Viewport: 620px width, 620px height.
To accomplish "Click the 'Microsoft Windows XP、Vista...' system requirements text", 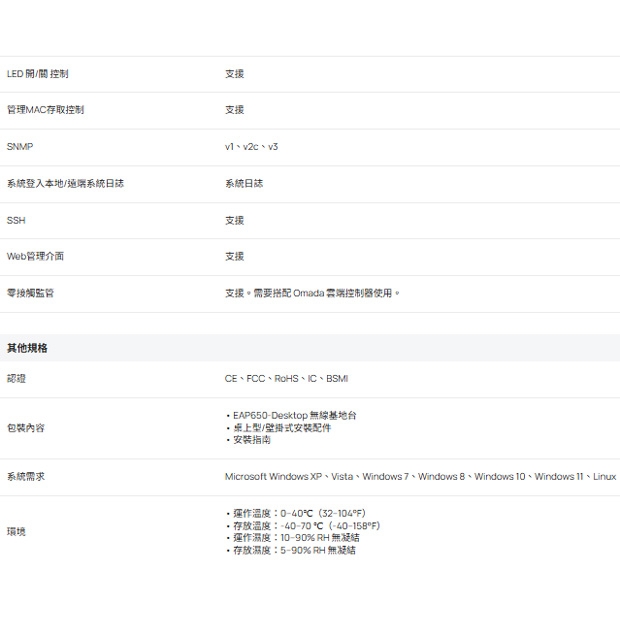I will coord(420,476).
